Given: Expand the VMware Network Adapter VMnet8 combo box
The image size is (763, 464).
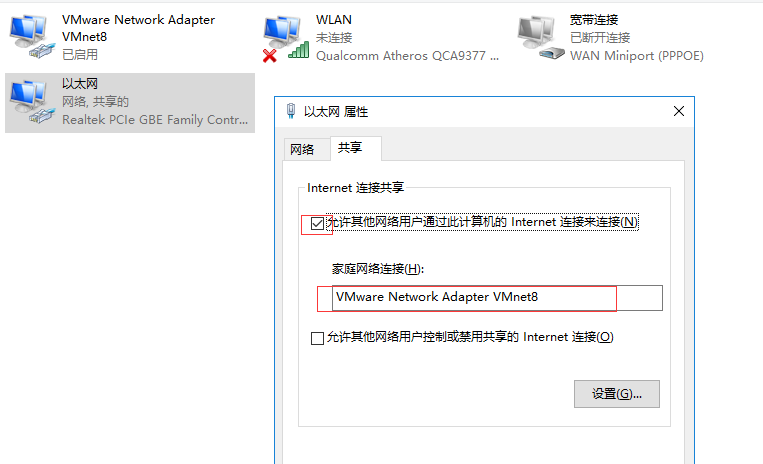Looking at the screenshot, I should tap(497, 298).
